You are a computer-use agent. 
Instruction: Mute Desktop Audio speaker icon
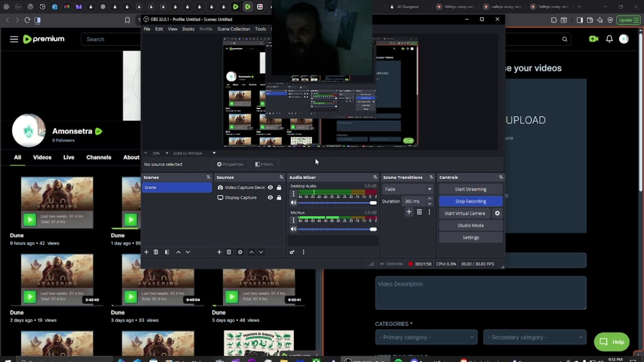(x=294, y=203)
